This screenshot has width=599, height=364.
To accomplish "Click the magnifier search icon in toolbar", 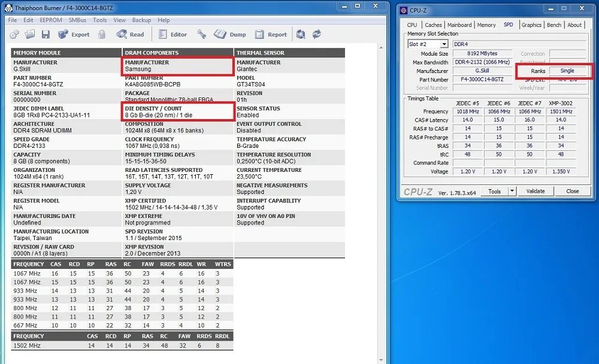I will [x=301, y=34].
